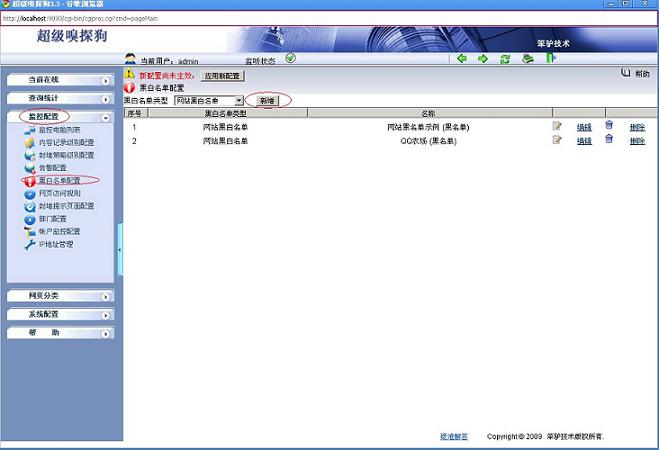Click the green forward arrow icon
Screen dimensions: 659x450
click(x=483, y=59)
